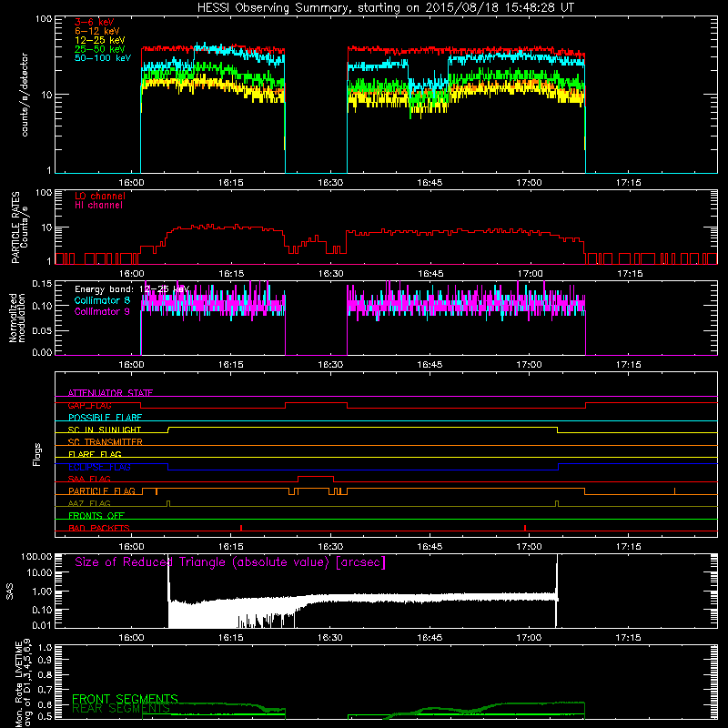Click the 0.15 tick on modulation axis

click(x=42, y=284)
